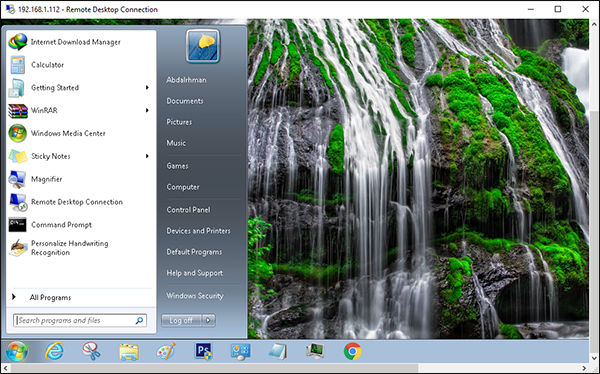Click the Windows Start orb
Viewport: 600px width, 374px height.
(x=16, y=351)
